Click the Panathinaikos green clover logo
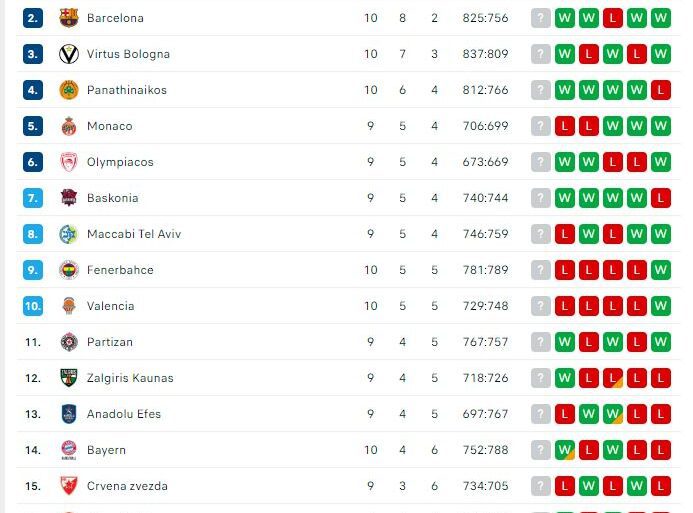The image size is (693, 513). [x=68, y=90]
